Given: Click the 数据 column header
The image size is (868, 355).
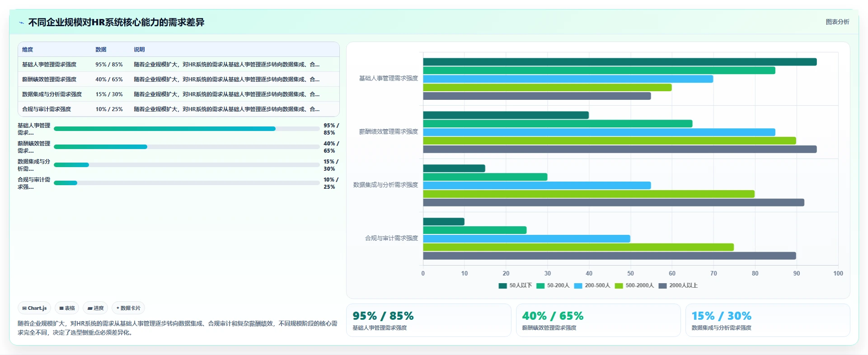Looking at the screenshot, I should [101, 50].
